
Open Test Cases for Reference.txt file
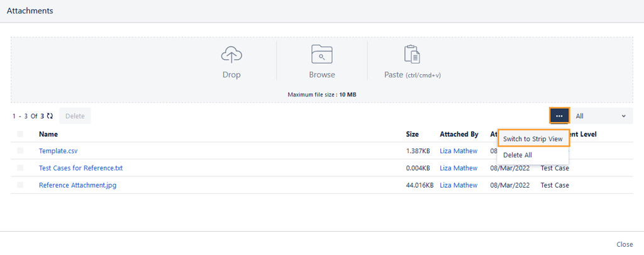click(x=80, y=168)
